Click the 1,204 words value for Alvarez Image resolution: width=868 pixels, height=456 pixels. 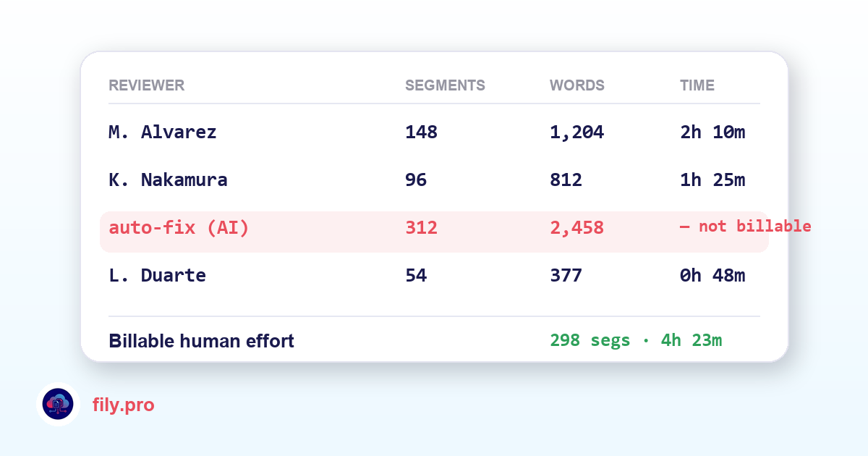(576, 132)
